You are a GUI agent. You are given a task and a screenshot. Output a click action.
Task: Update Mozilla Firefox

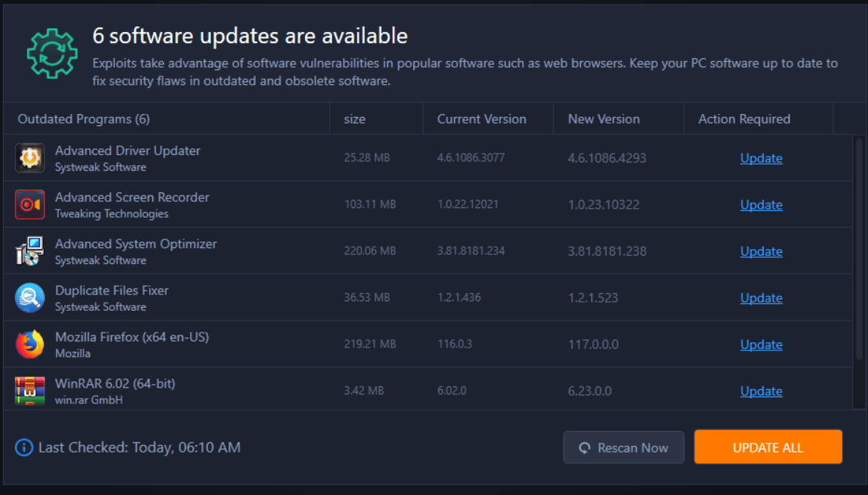coord(761,344)
